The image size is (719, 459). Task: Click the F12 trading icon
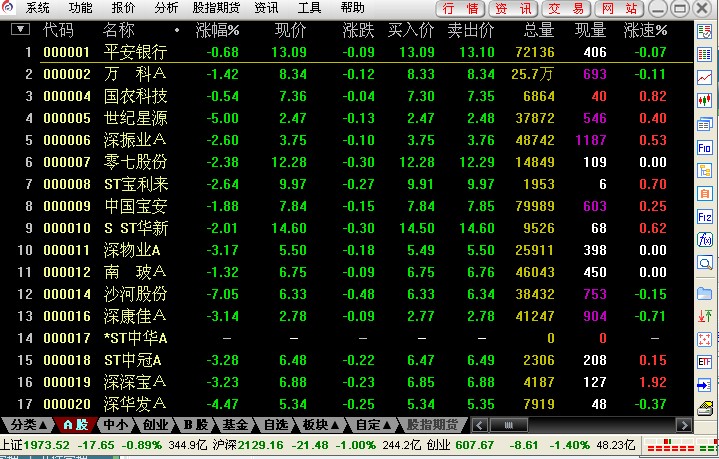[705, 216]
